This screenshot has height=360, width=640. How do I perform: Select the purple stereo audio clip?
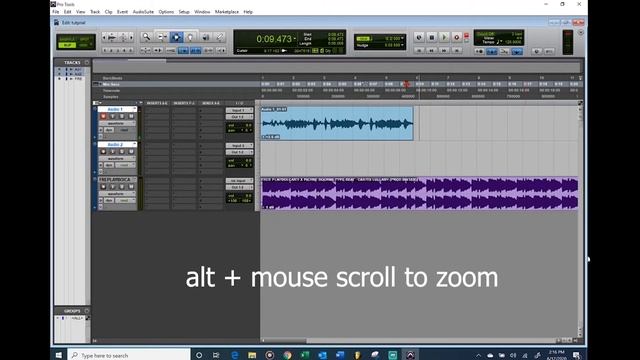coord(420,193)
